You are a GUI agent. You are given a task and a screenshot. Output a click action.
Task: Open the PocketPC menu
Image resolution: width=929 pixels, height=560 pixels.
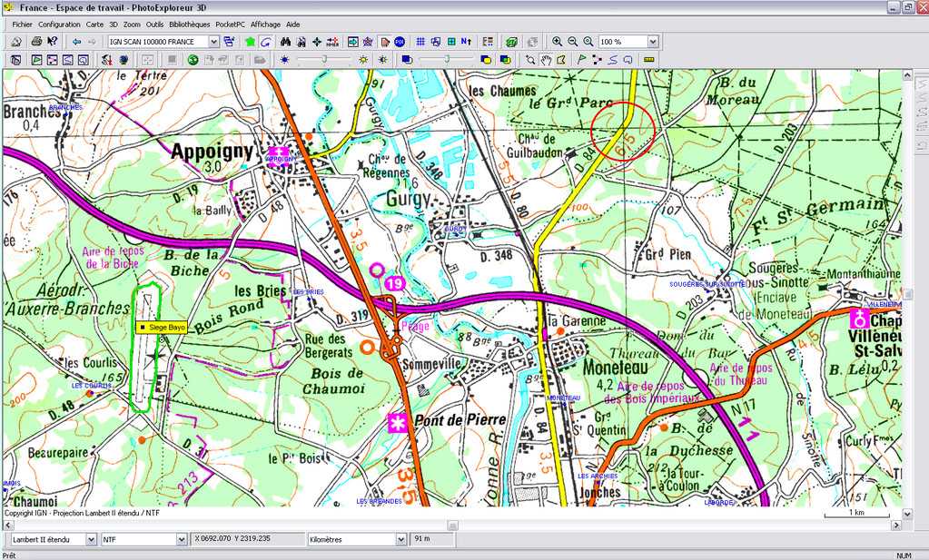(230, 25)
